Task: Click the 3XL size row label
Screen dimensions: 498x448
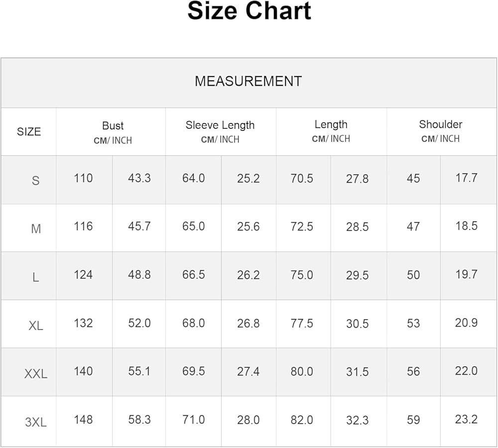Action: (36, 423)
